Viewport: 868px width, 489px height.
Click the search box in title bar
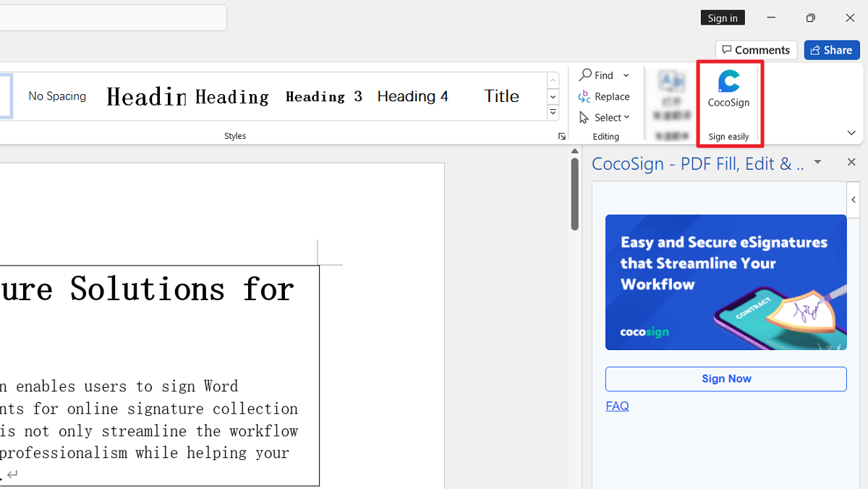(x=113, y=18)
